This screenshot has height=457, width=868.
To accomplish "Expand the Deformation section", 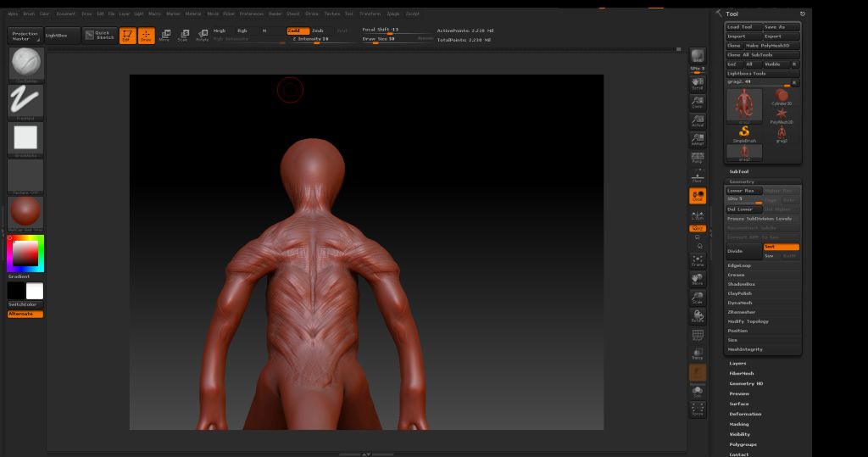I will click(745, 415).
